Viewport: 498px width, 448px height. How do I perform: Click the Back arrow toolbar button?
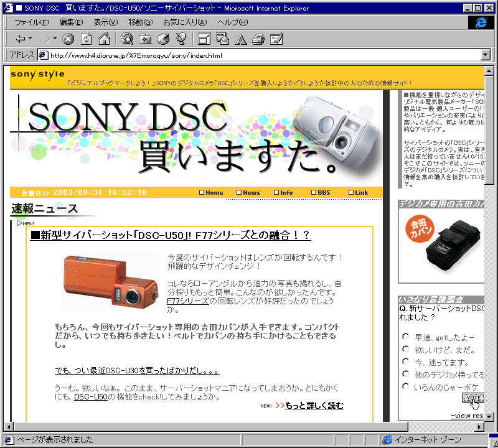(x=21, y=39)
